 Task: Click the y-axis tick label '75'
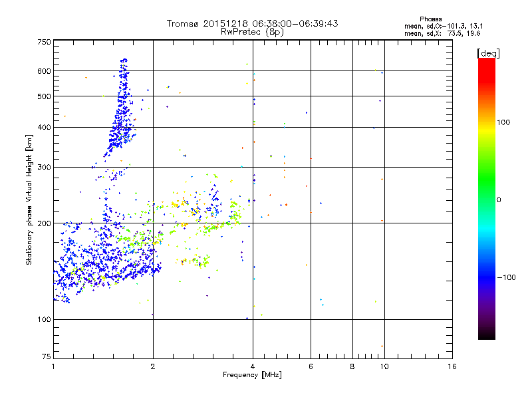[47, 356]
